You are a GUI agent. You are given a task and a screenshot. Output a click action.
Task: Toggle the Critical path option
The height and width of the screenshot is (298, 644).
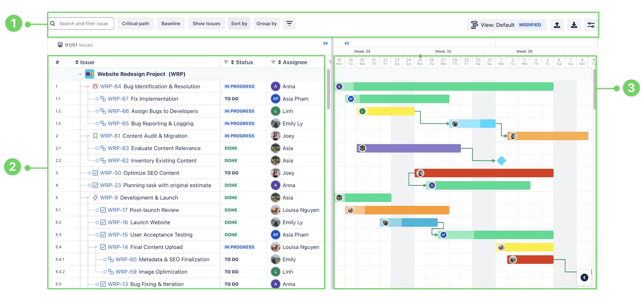(135, 24)
